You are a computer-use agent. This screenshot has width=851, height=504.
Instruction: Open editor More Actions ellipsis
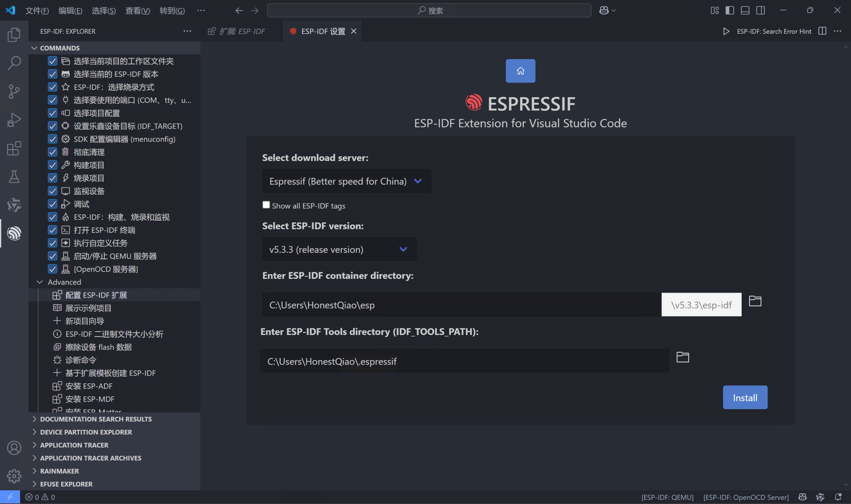click(x=837, y=31)
